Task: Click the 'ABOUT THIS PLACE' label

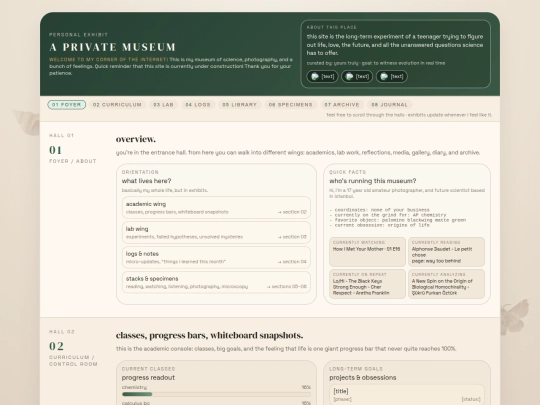Action: 332,27
